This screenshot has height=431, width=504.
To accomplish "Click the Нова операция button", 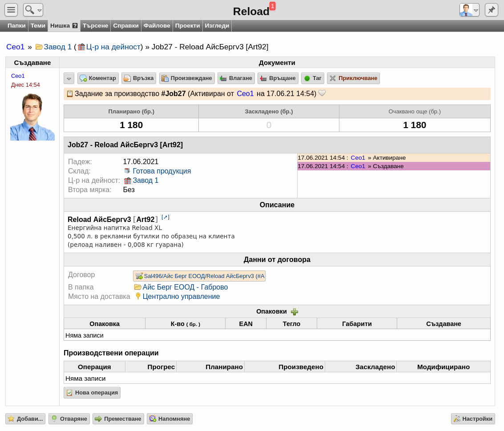I will point(92,392).
